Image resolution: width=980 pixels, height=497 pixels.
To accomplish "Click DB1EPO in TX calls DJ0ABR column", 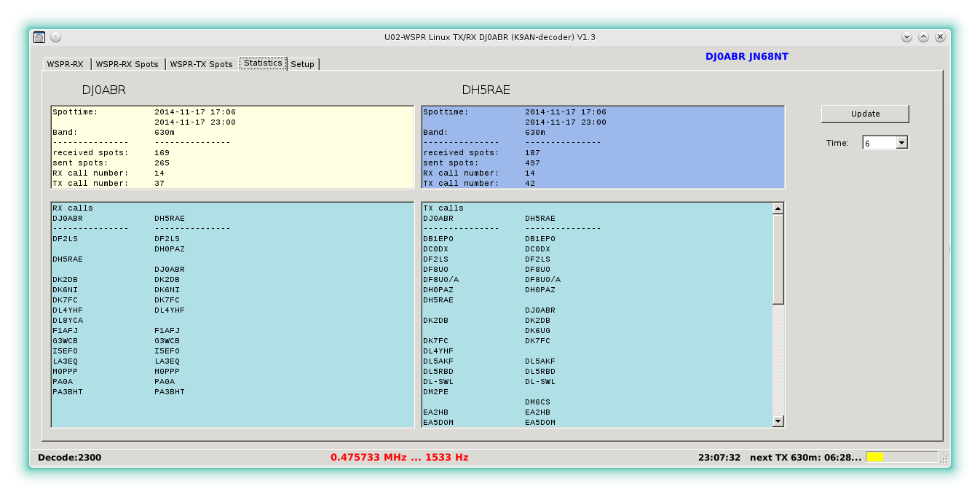I will 438,239.
